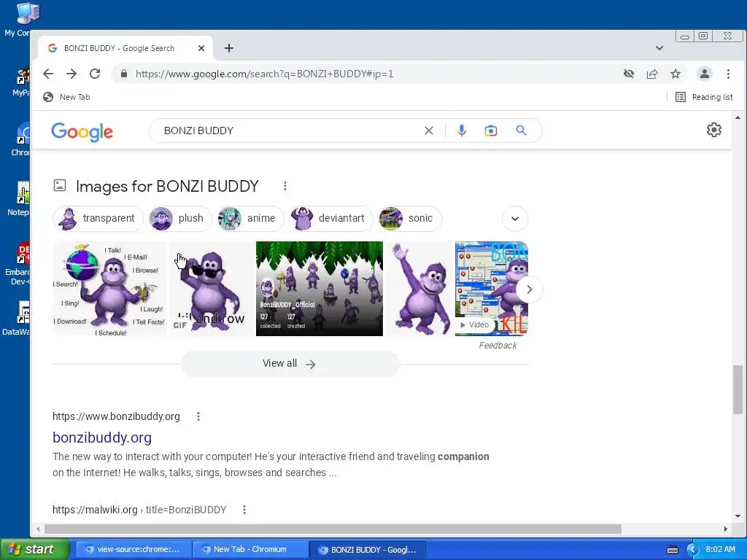The image size is (747, 560).
Task: Switch to view-source:chrome taskbar window
Action: tap(134, 550)
